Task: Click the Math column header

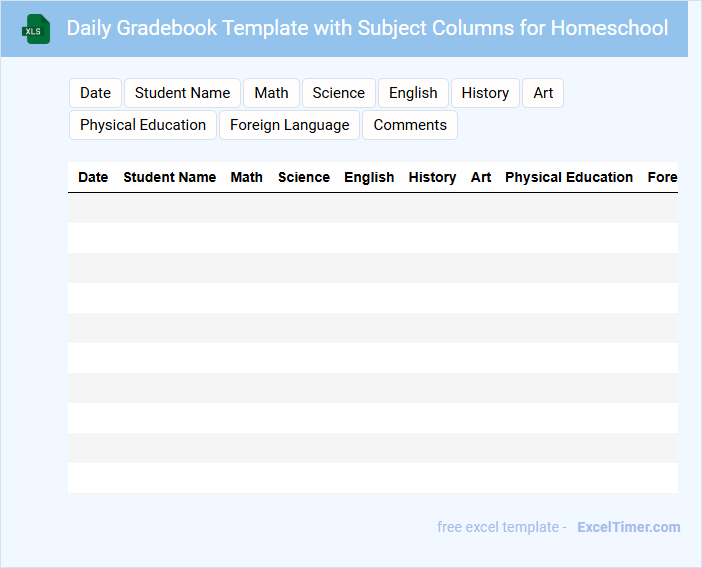Action: point(246,177)
